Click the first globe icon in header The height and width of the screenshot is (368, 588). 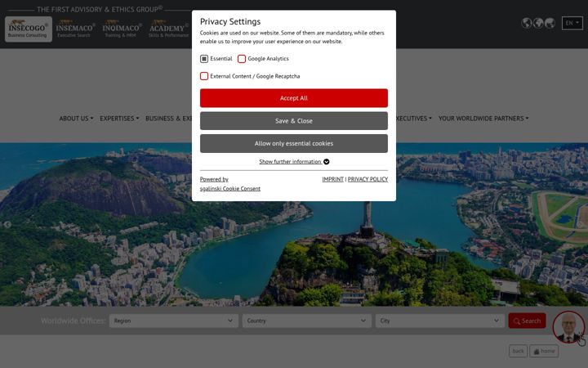click(x=527, y=23)
